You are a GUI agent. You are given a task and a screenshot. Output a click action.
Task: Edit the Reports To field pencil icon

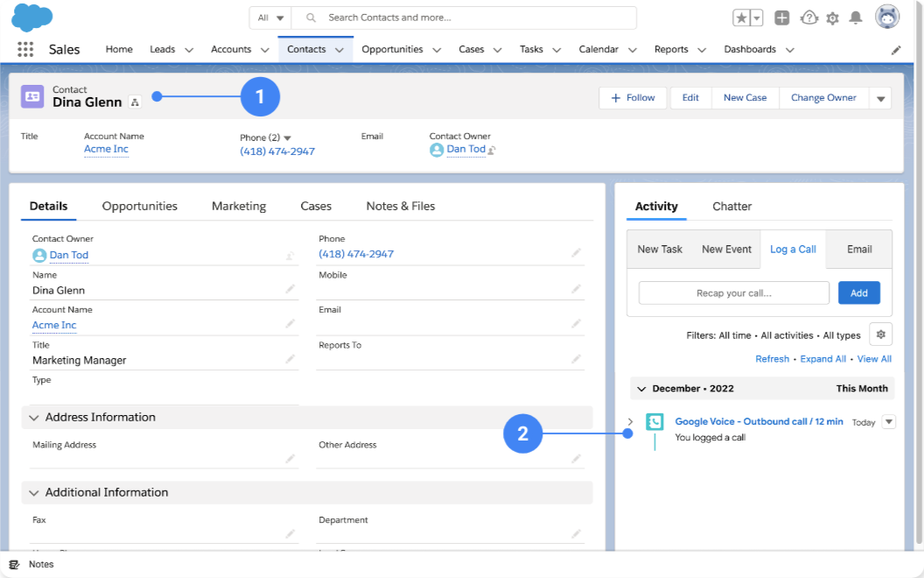(576, 358)
